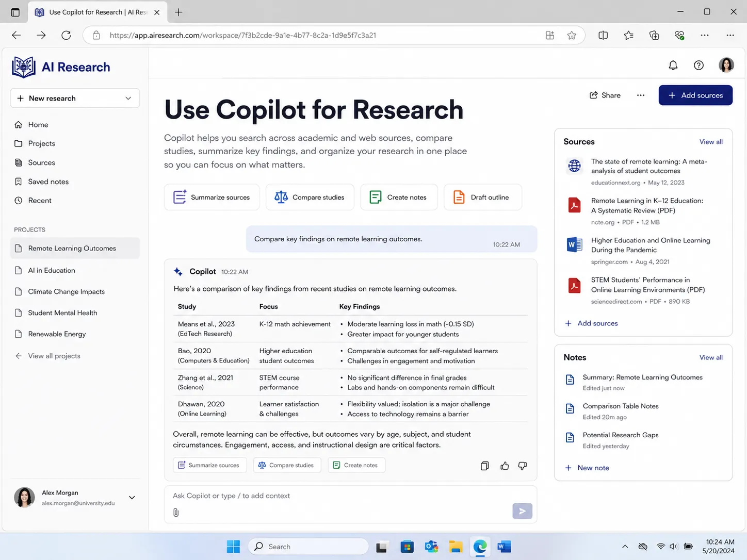Give thumbs up to Copilot response
Screen dimensions: 747x560
(505, 466)
